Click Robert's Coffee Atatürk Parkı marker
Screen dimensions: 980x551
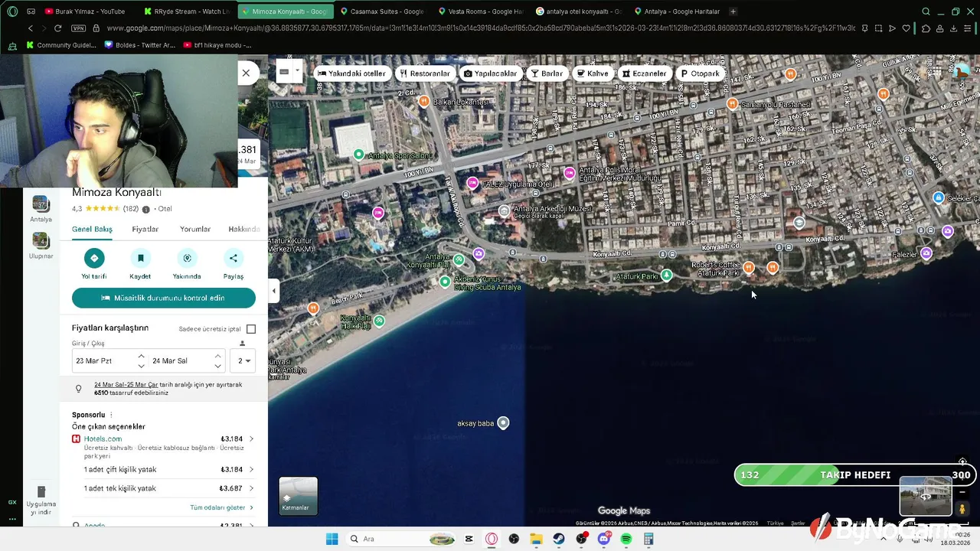749,267
